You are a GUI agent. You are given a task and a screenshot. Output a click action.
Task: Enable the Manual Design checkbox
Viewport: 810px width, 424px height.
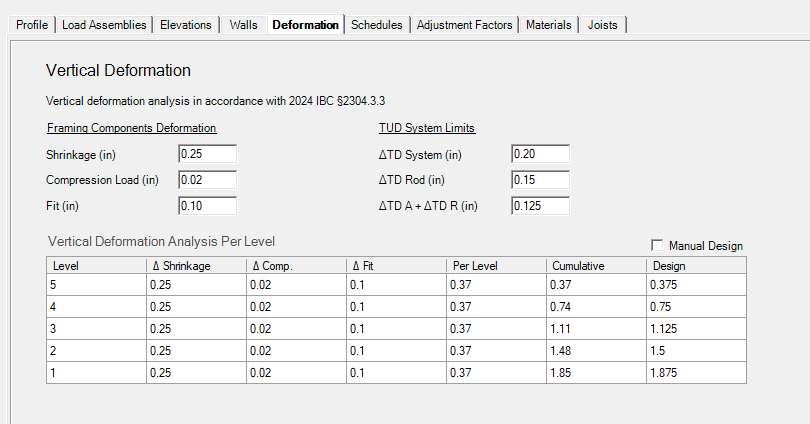(x=657, y=245)
